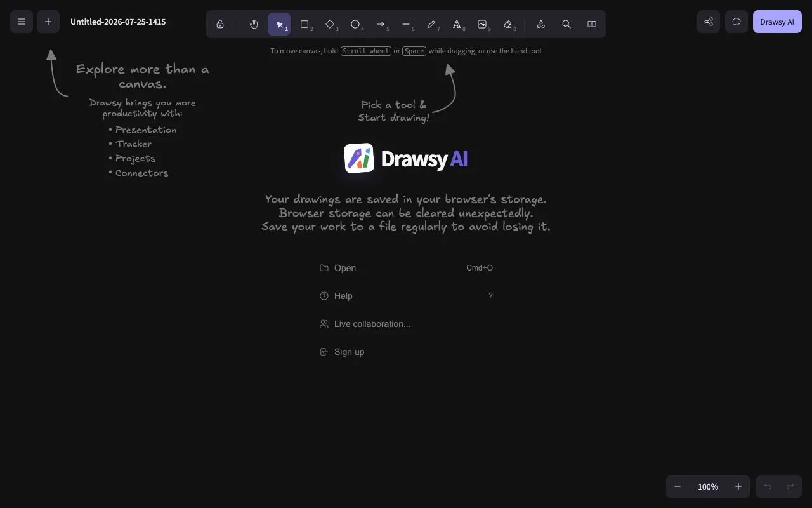Toggle the keep-tool-active lock icon
Viewport: 812px width, 508px height.
click(x=220, y=24)
